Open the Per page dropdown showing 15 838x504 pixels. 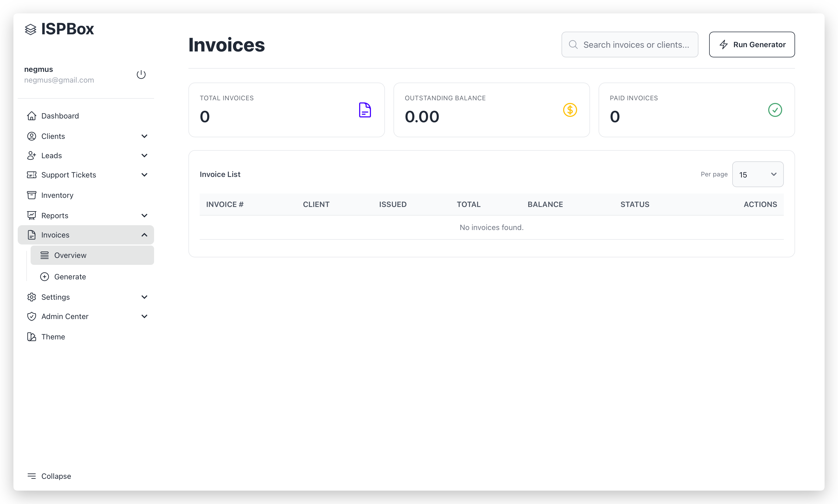757,175
